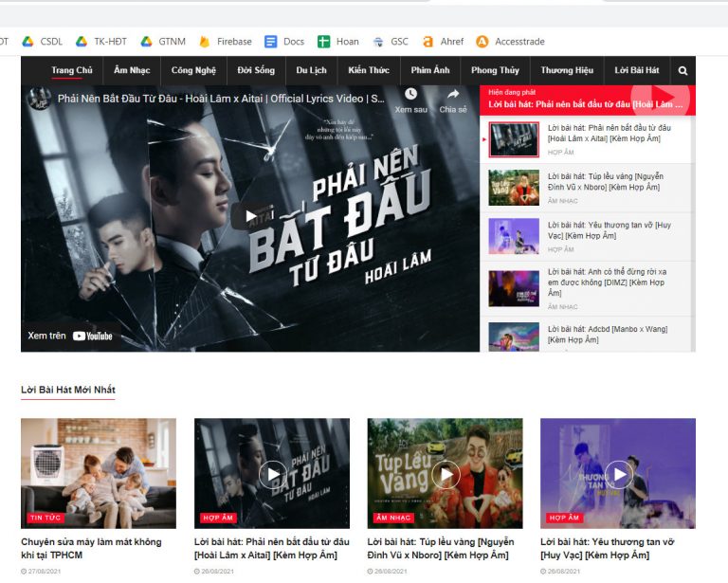728x583 pixels.
Task: Click the Chia sẻ share arrow icon
Action: point(453,94)
